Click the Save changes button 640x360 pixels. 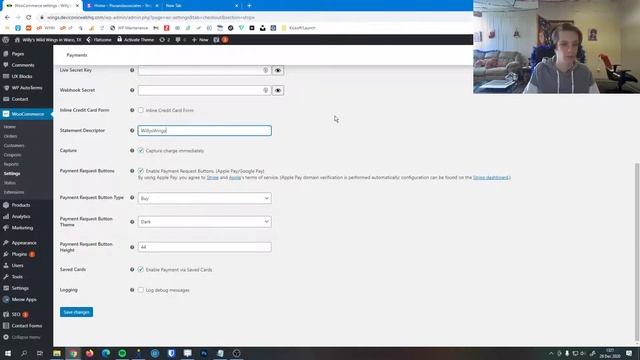pyautogui.click(x=76, y=312)
